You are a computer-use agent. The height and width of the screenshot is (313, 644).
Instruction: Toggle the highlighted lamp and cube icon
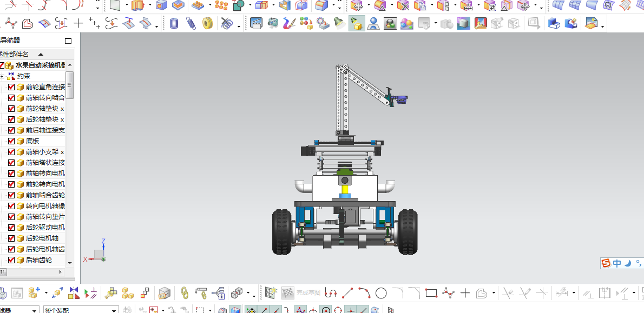click(x=357, y=23)
